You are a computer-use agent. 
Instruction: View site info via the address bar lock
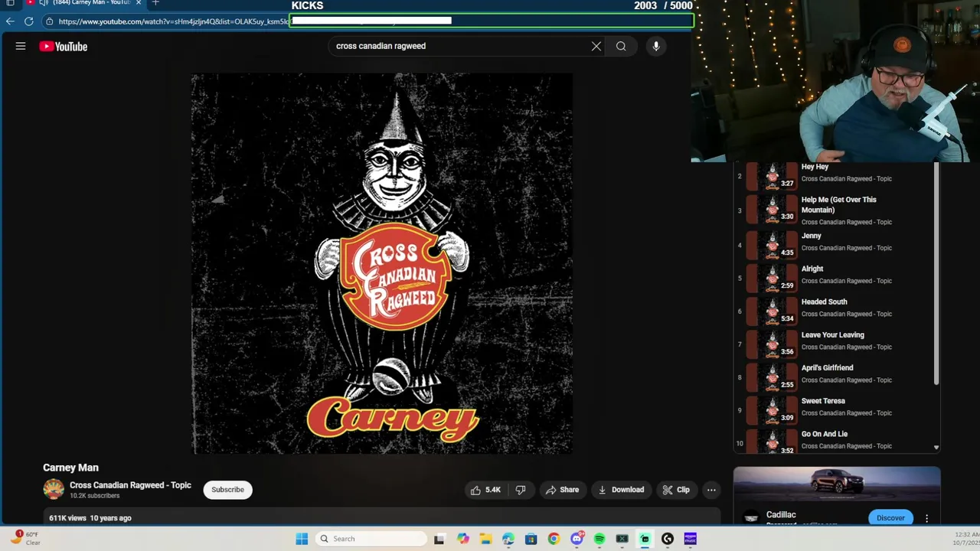pyautogui.click(x=50, y=21)
